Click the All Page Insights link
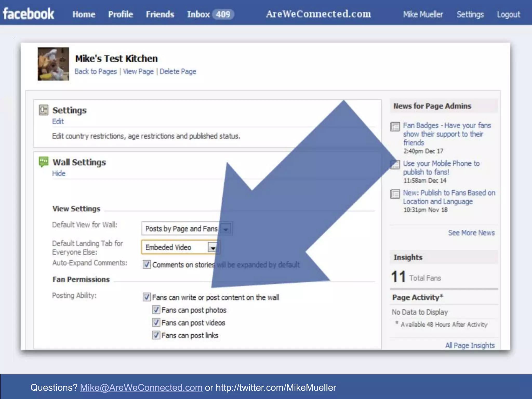532x399 pixels. (470, 345)
